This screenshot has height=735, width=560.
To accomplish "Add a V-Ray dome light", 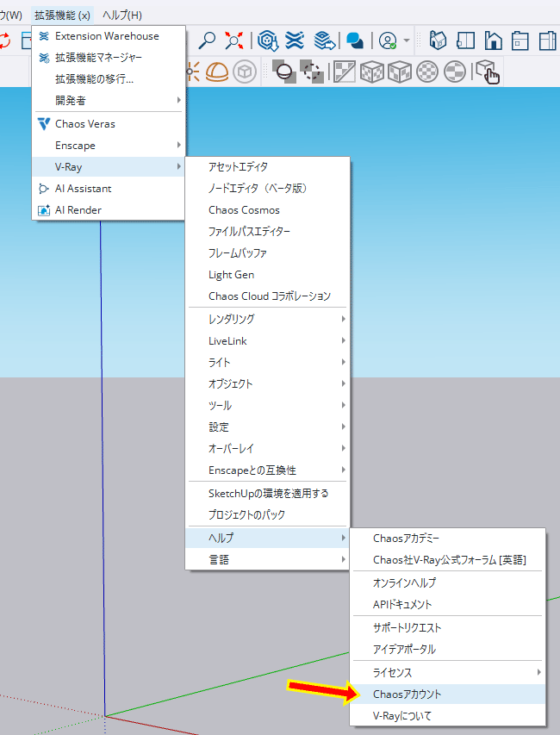I will 217,72.
